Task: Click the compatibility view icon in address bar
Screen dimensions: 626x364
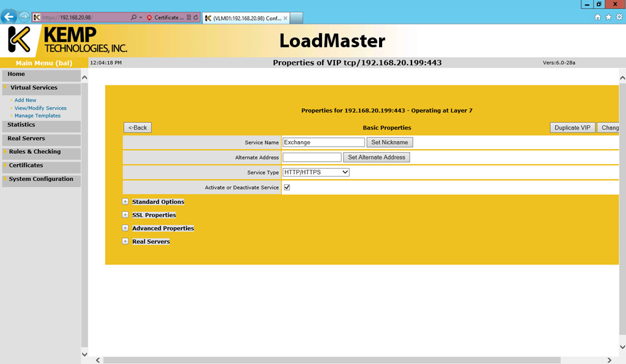Action: (x=189, y=18)
